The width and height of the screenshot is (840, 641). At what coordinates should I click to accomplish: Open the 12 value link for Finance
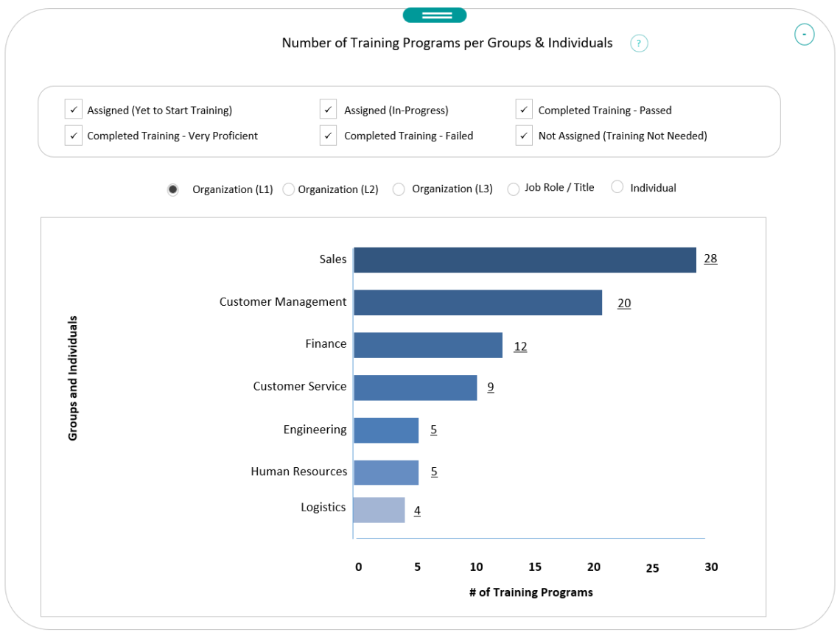[x=520, y=346]
